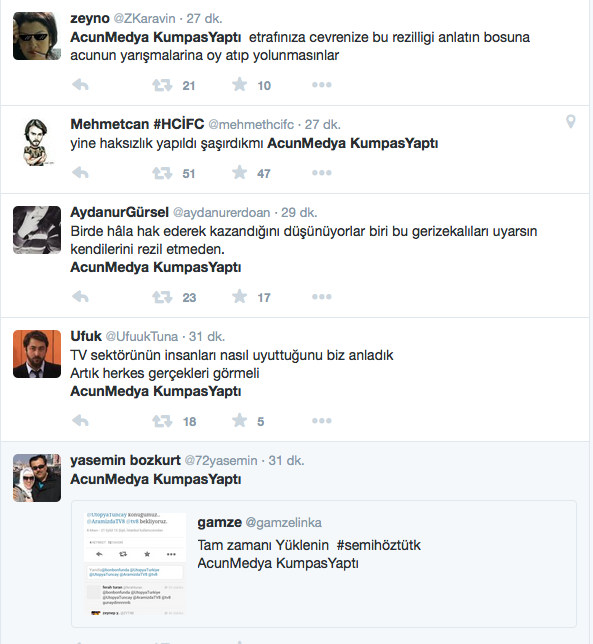Screen dimensions: 593x644
Task: Reply to Mehmetcan #HCİFC tweet
Action: click(x=80, y=173)
